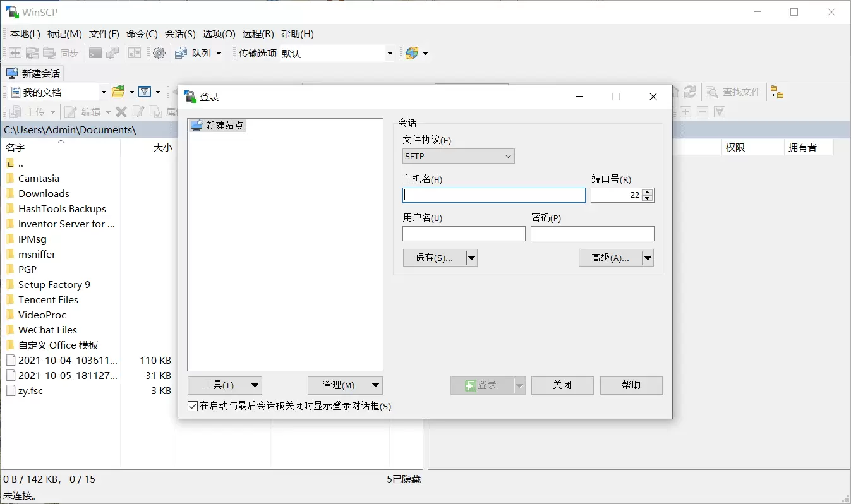Click the minus unselect-files icon in remote toolbar
Image resolution: width=851 pixels, height=504 pixels.
[x=703, y=112]
